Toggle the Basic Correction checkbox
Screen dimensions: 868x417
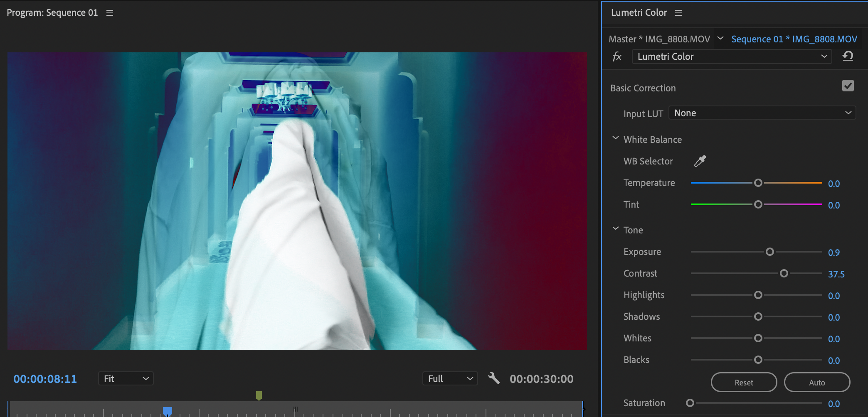pos(848,86)
